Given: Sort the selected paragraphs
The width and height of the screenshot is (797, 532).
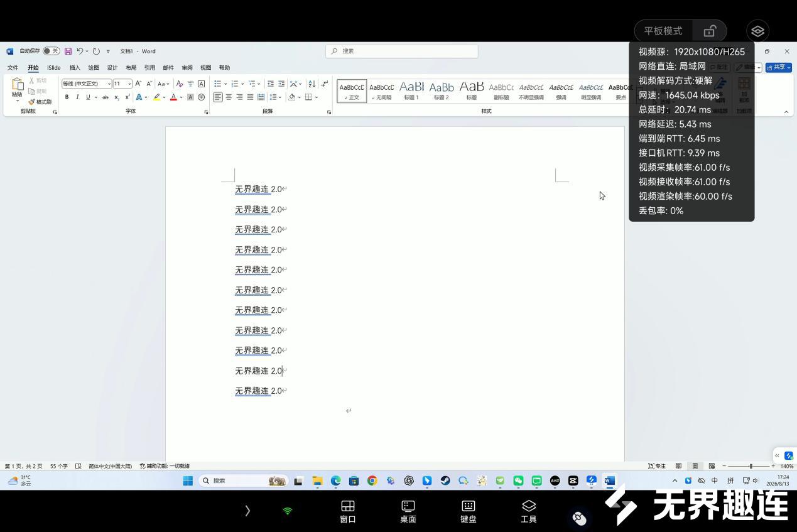Looking at the screenshot, I should [312, 84].
